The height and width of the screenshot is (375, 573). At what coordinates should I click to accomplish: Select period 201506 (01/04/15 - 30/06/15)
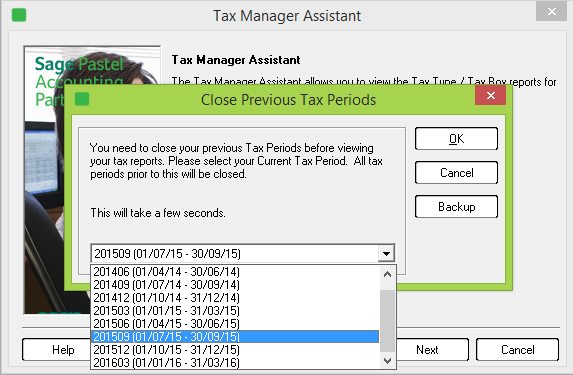[235, 323]
